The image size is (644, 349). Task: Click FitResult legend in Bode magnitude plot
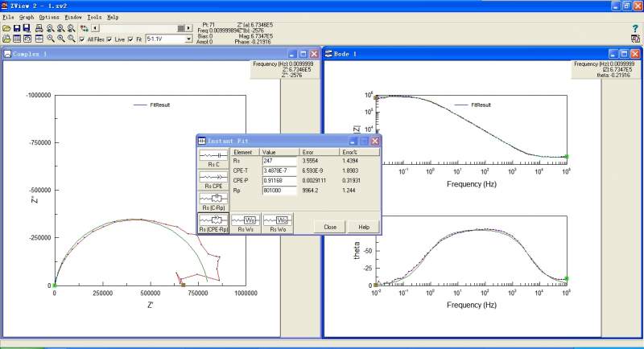(481, 105)
